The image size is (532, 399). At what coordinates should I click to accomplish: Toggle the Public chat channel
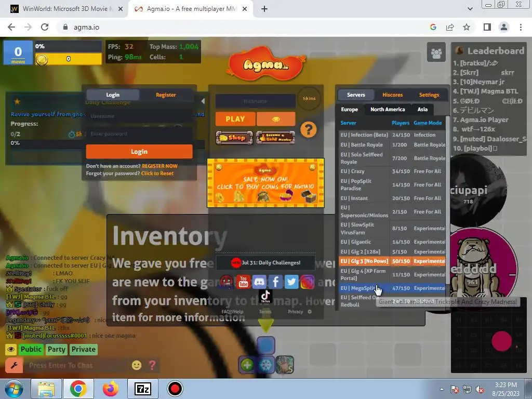pyautogui.click(x=31, y=350)
